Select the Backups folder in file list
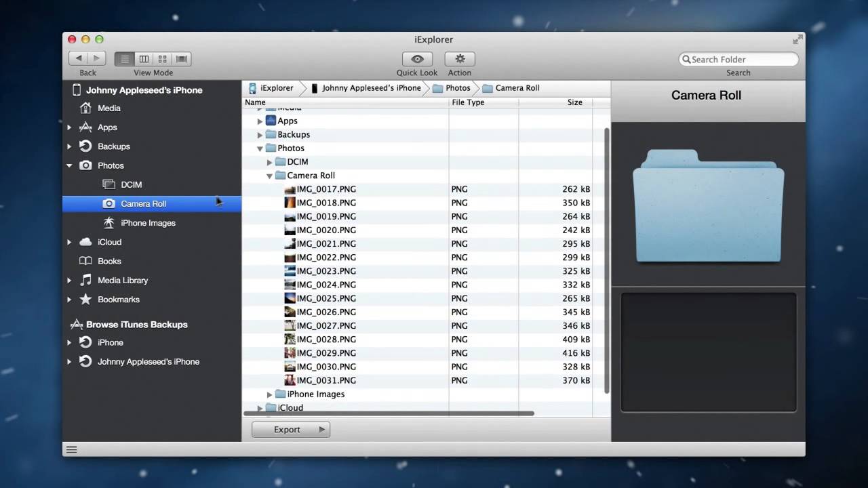868x488 pixels. (294, 134)
